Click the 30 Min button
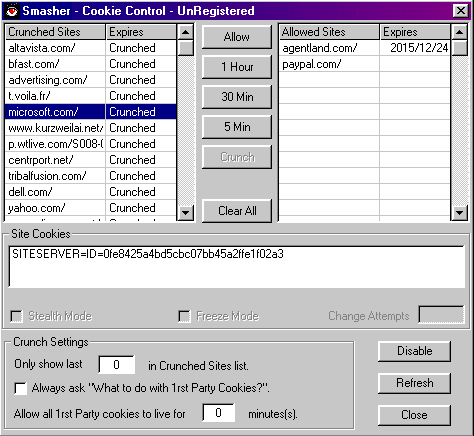This screenshot has height=436, width=474. click(237, 97)
